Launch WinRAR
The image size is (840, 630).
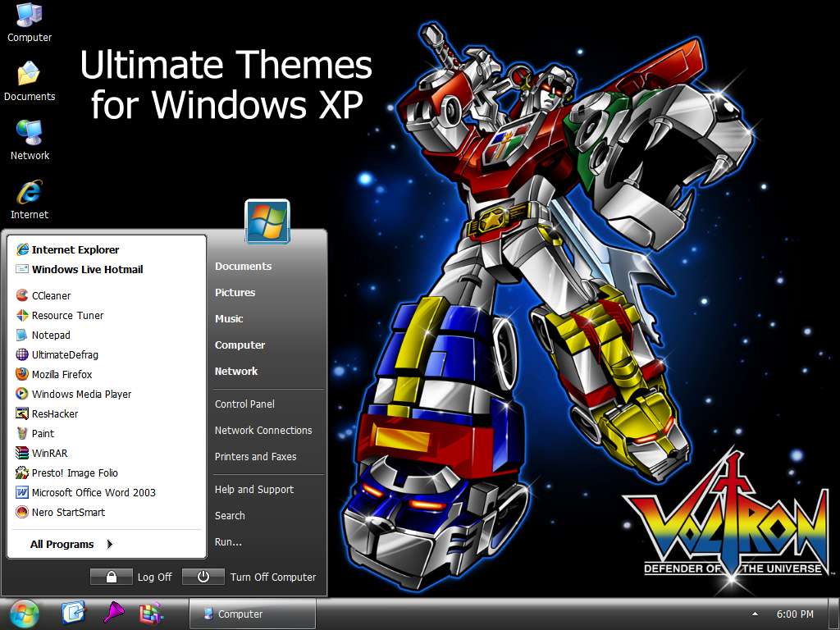pos(48,453)
